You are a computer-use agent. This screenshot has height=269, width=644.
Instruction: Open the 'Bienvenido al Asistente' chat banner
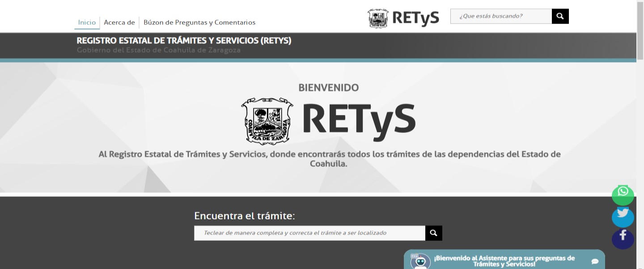(504, 260)
